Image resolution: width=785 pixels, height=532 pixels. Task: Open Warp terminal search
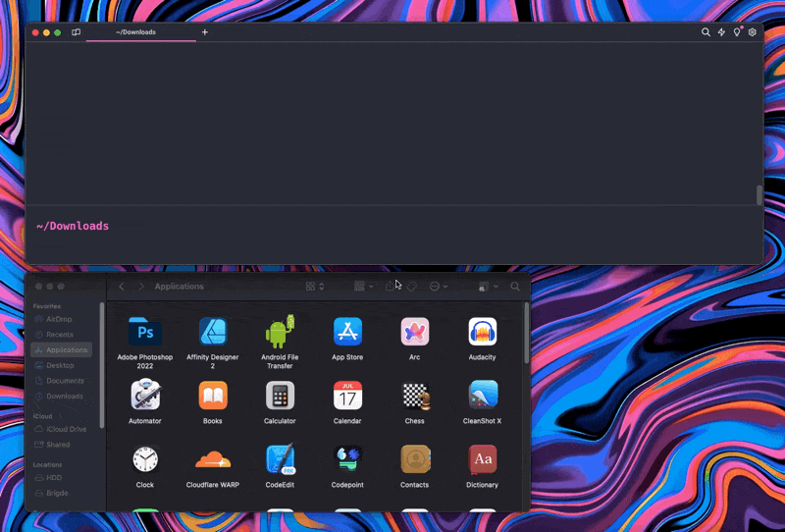coord(706,32)
